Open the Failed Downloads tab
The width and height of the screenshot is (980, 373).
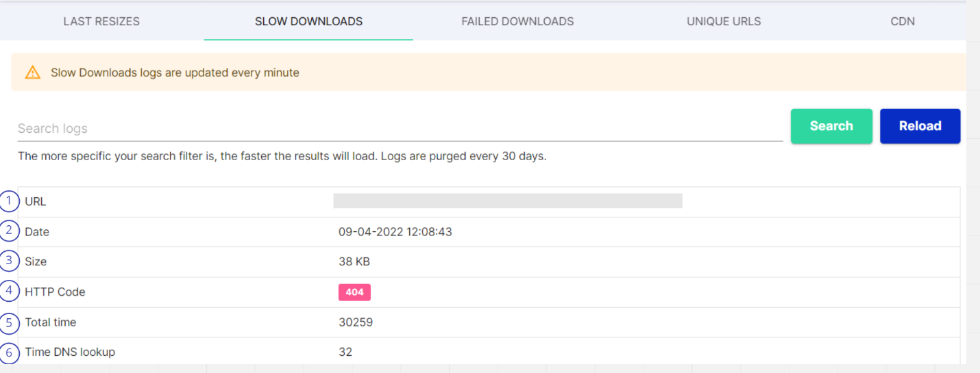point(517,21)
